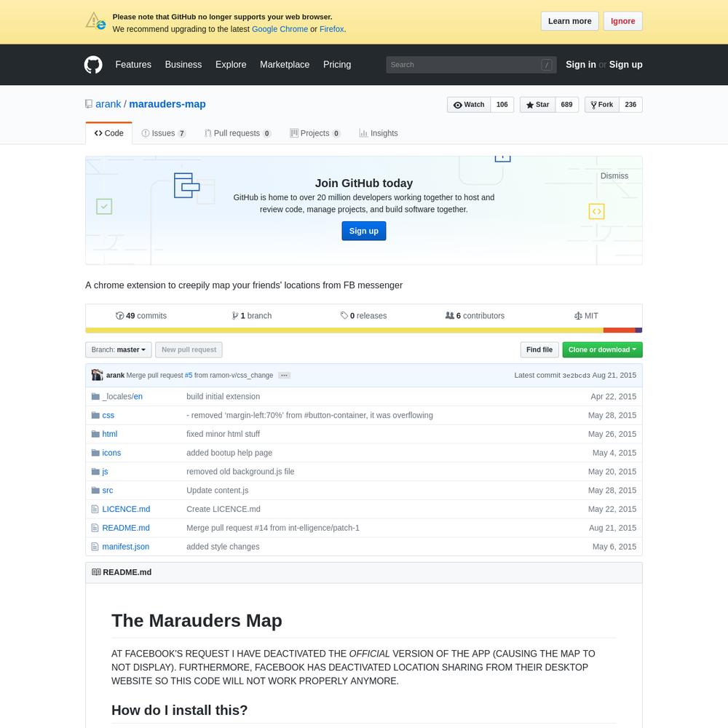Open the watchers count 106
This screenshot has height=728, width=728.
pyautogui.click(x=502, y=104)
